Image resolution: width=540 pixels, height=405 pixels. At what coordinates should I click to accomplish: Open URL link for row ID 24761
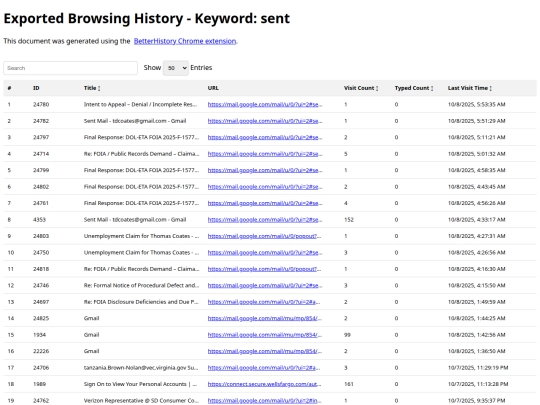(x=265, y=203)
